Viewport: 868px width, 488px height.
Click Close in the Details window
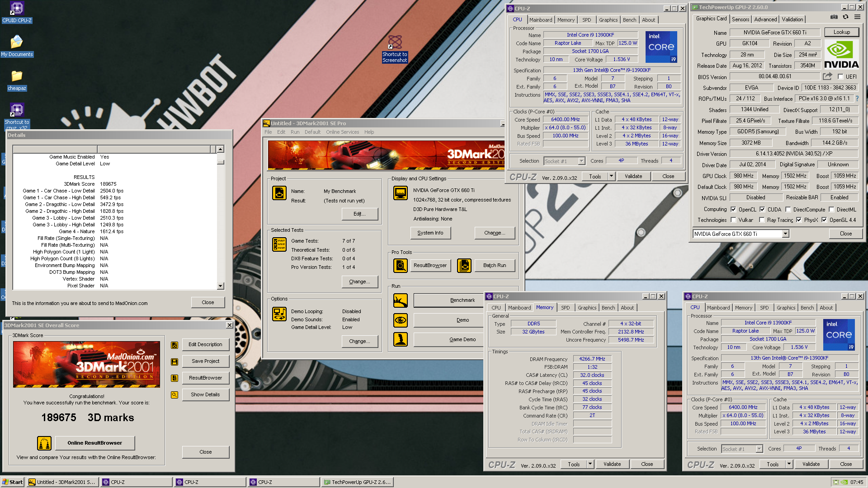pyautogui.click(x=208, y=303)
